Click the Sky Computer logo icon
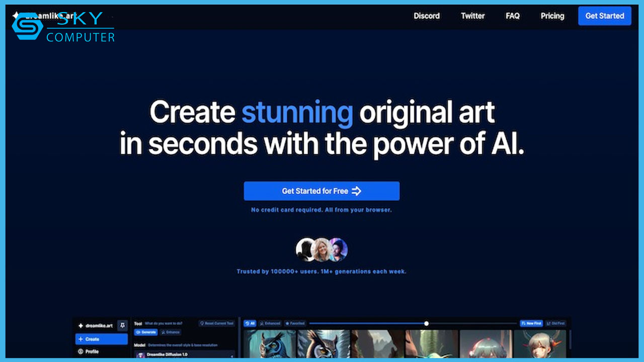The height and width of the screenshot is (362, 644). (27, 26)
